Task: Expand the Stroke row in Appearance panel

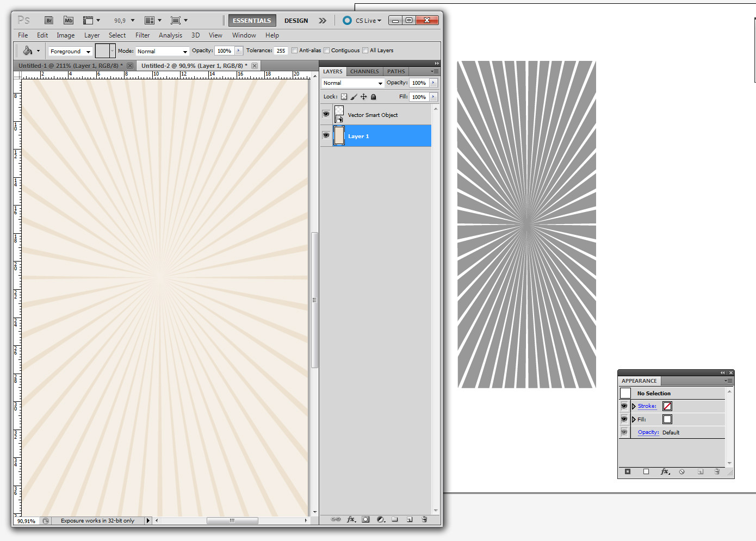Action: [633, 406]
